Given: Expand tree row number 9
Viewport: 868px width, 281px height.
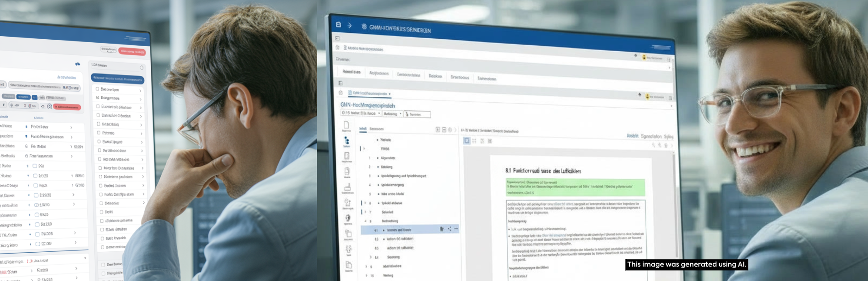Looking at the screenshot, I should [x=366, y=267].
